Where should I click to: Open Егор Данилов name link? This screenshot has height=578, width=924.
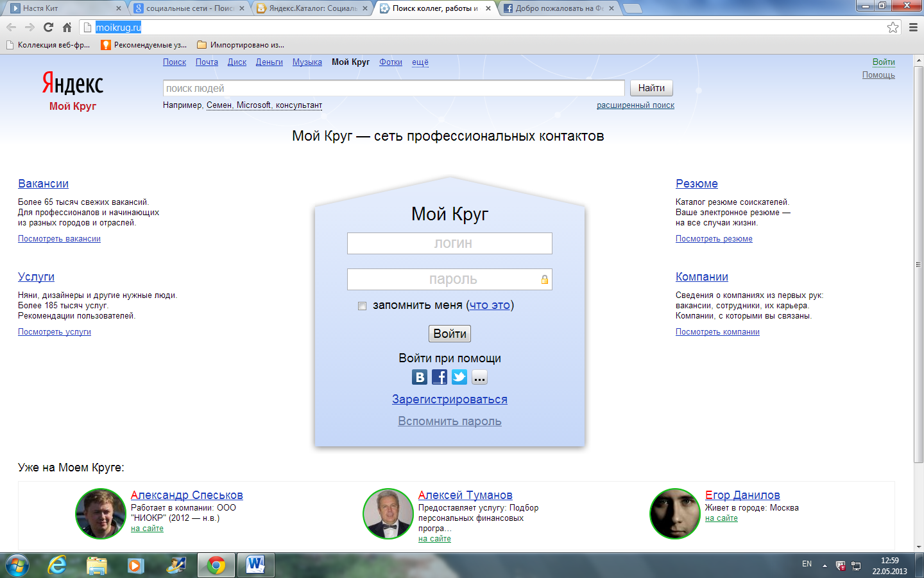coord(742,495)
